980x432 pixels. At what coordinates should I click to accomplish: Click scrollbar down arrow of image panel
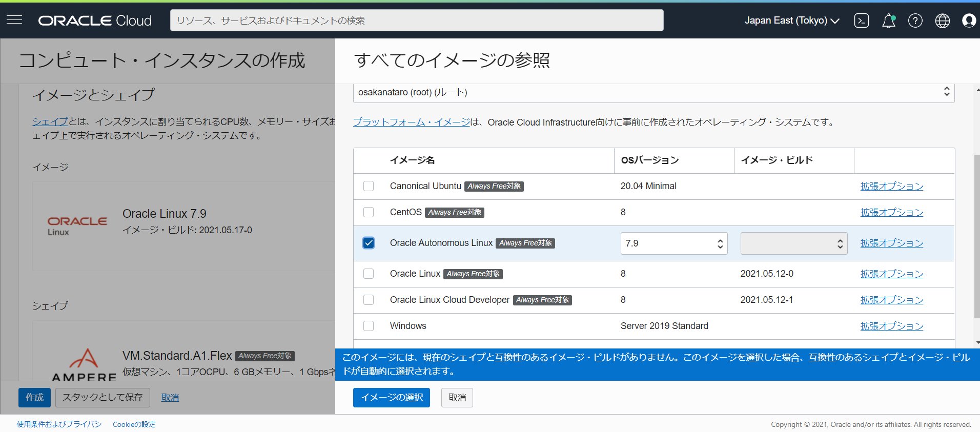(977, 342)
